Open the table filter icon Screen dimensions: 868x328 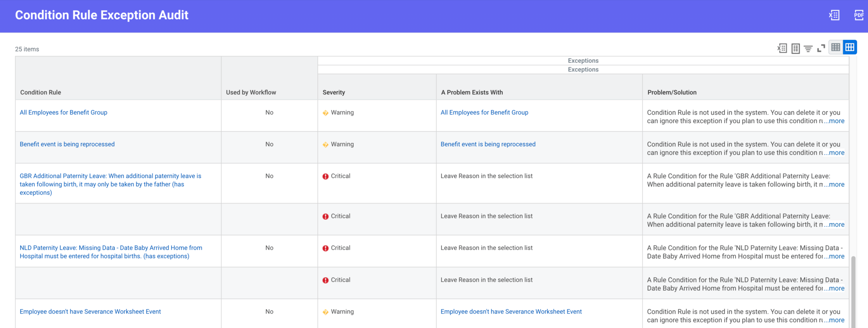click(808, 48)
